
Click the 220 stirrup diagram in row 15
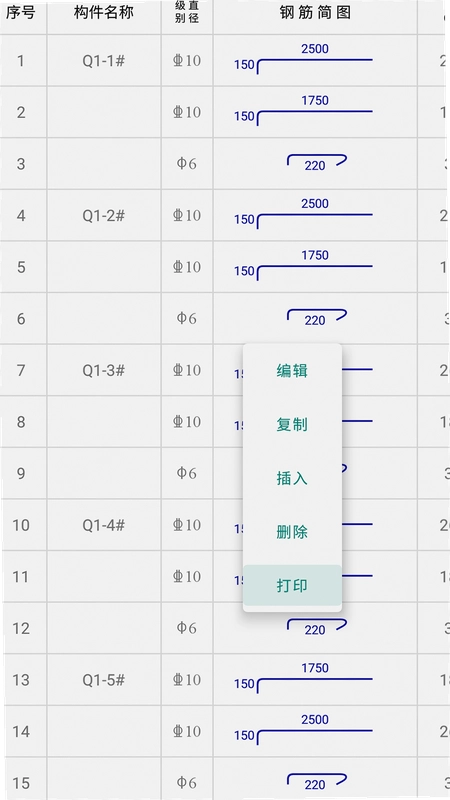coord(316,782)
